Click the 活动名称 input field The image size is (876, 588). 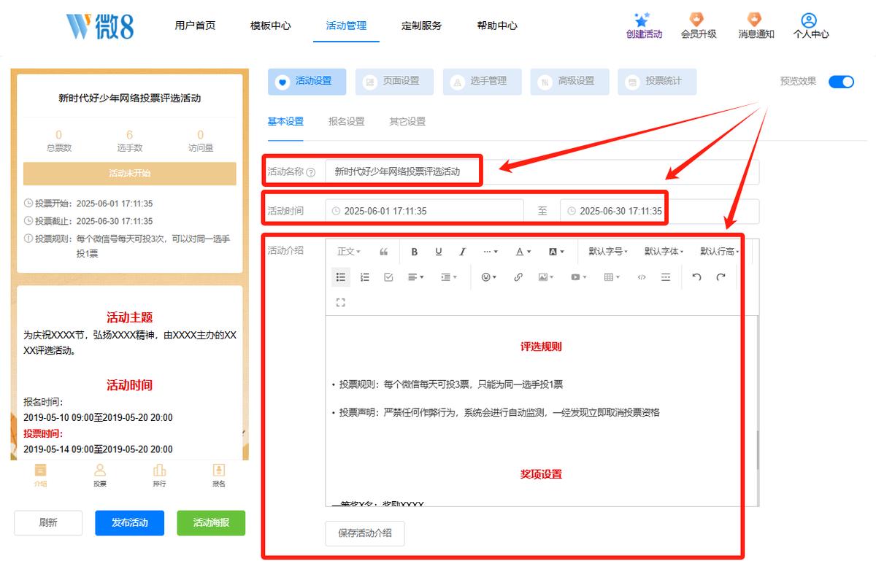[542, 172]
